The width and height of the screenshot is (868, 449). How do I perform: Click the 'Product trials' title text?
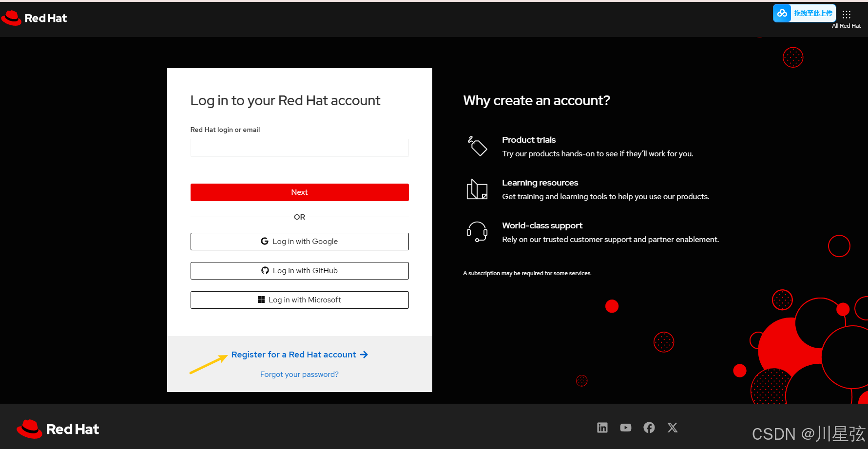click(x=529, y=140)
